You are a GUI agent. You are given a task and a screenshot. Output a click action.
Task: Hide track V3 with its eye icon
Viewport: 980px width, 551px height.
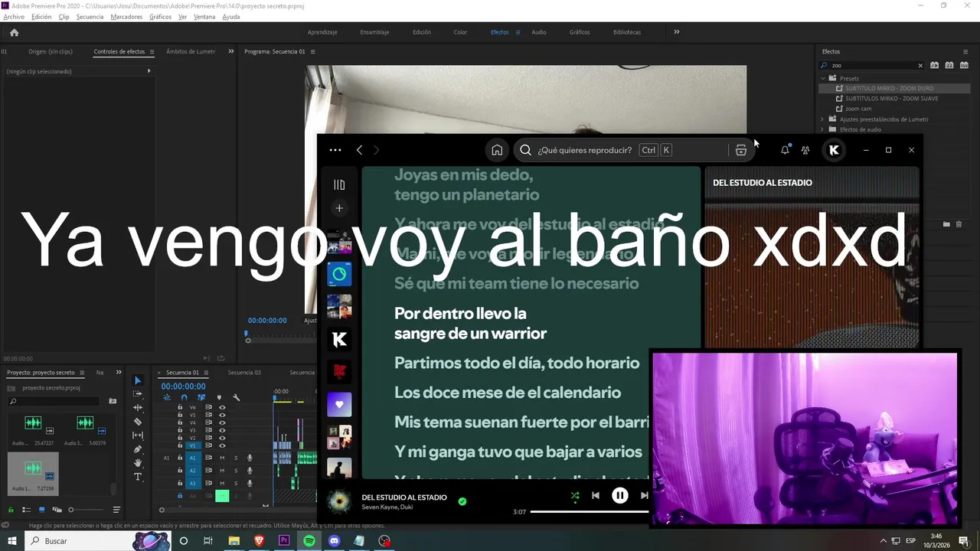222,431
